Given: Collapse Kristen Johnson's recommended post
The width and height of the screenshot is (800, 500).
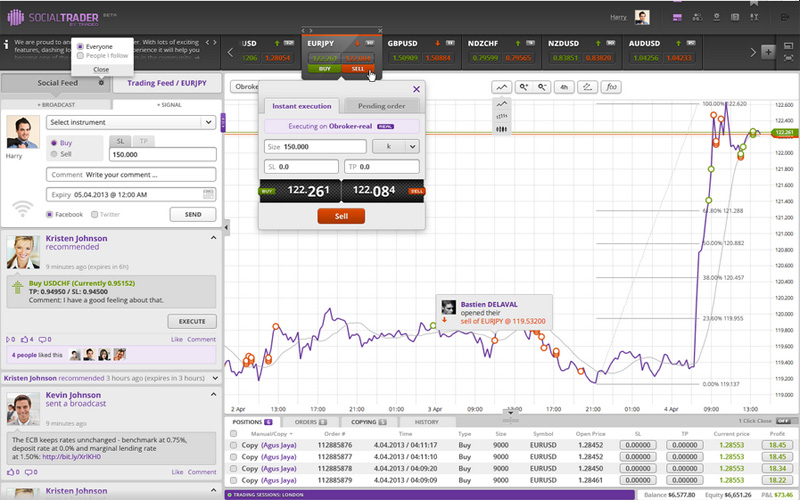Looking at the screenshot, I should coord(214,238).
